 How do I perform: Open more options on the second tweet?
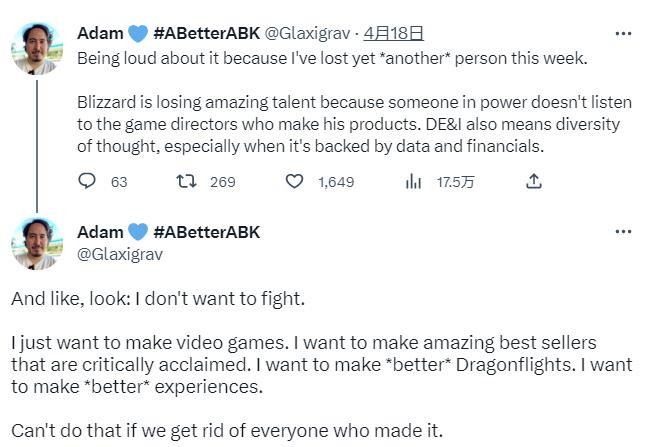pyautogui.click(x=623, y=232)
